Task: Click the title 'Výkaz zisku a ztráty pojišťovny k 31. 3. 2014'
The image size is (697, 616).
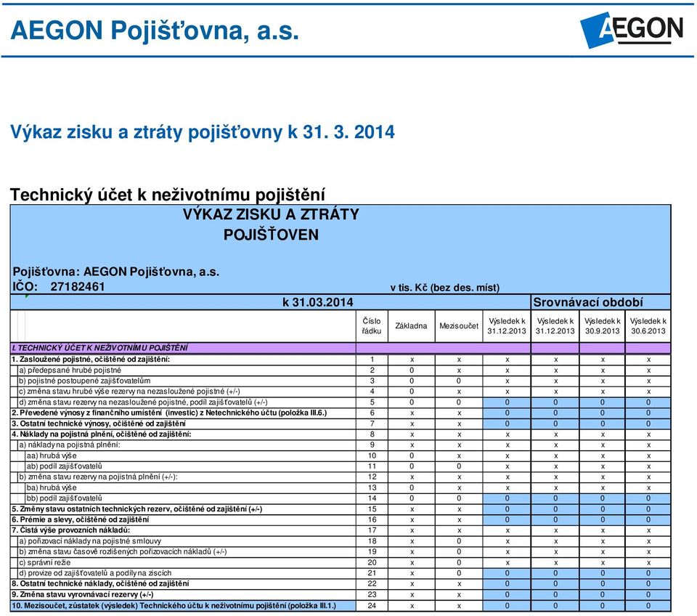Action: (203, 132)
